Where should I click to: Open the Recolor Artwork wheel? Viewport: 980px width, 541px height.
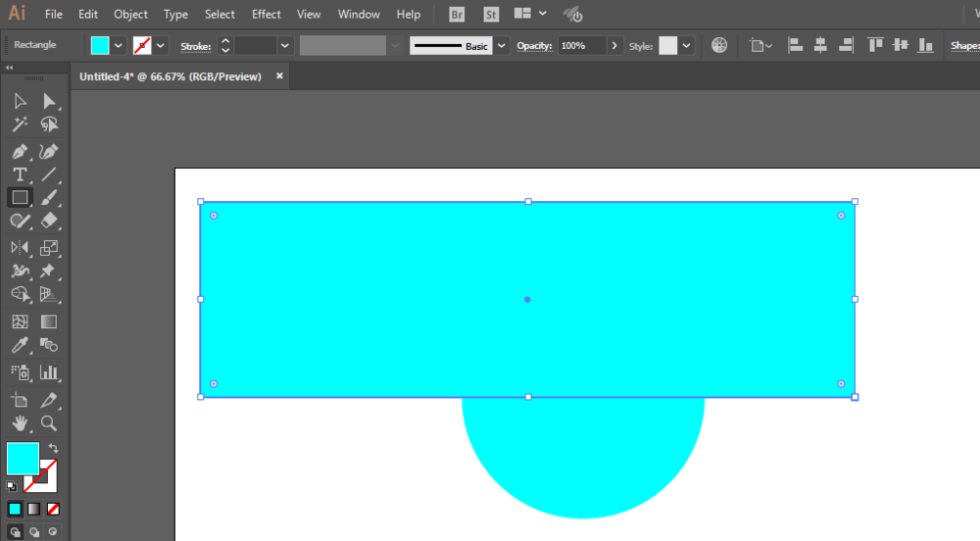point(719,45)
